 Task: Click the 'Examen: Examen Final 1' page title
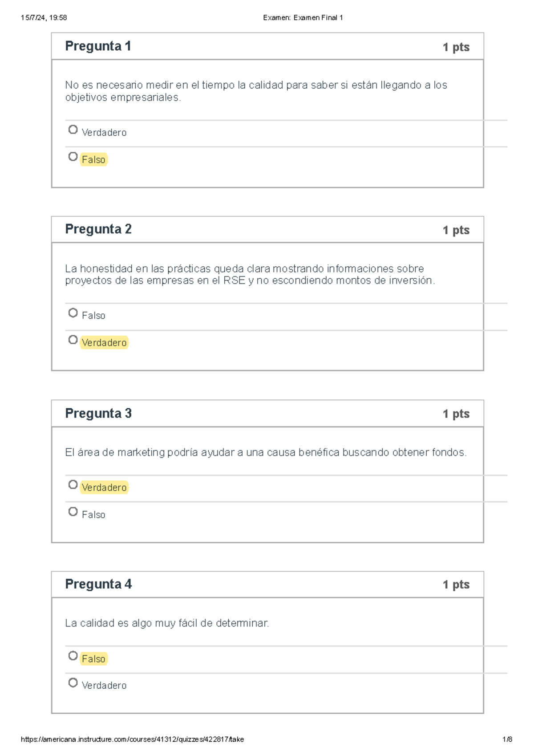303,18
